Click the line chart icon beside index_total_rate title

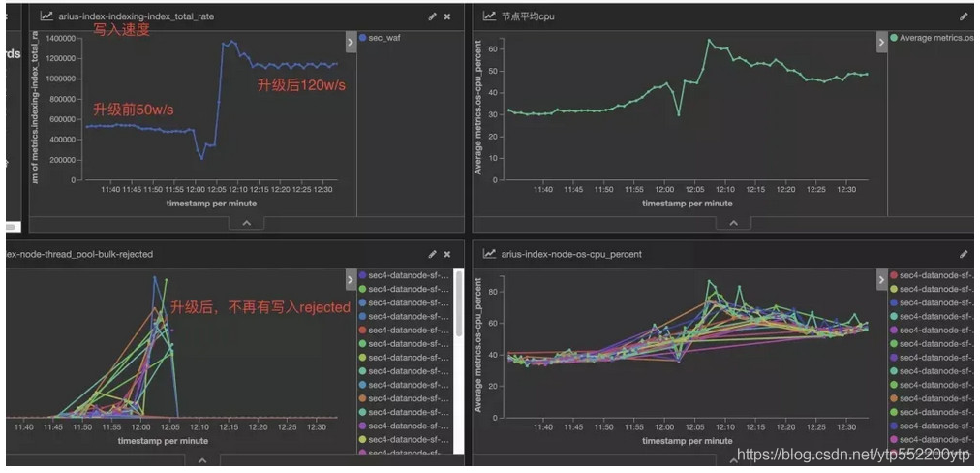click(x=46, y=16)
